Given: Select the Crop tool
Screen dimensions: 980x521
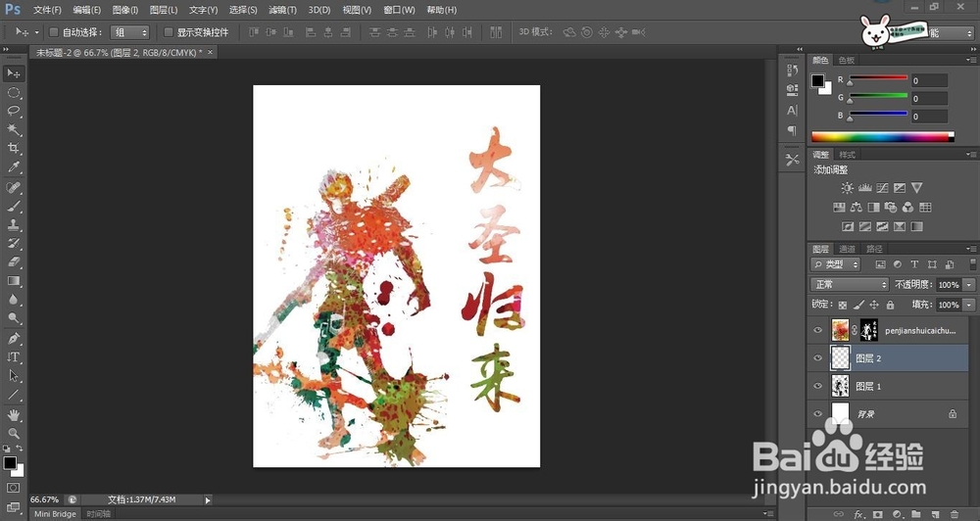Looking at the screenshot, I should (14, 149).
